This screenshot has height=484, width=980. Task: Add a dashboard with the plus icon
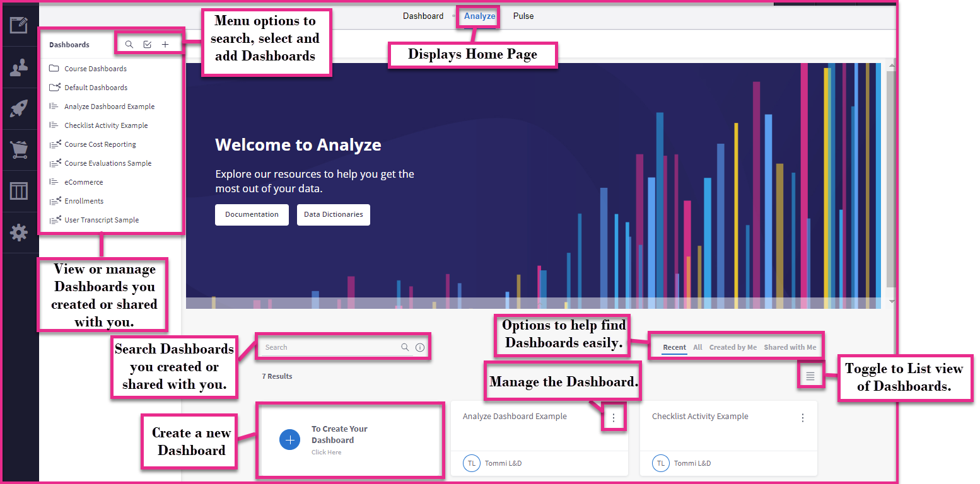point(165,45)
